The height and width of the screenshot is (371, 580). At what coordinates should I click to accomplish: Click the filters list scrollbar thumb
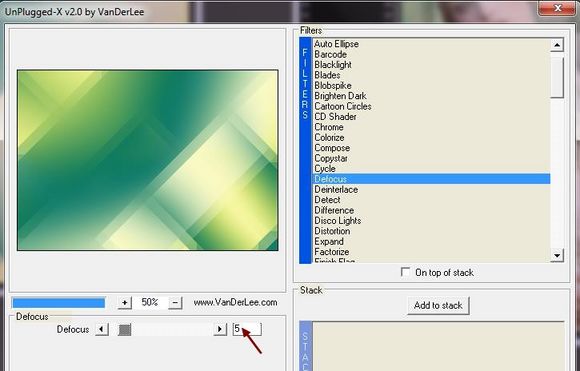point(557,78)
